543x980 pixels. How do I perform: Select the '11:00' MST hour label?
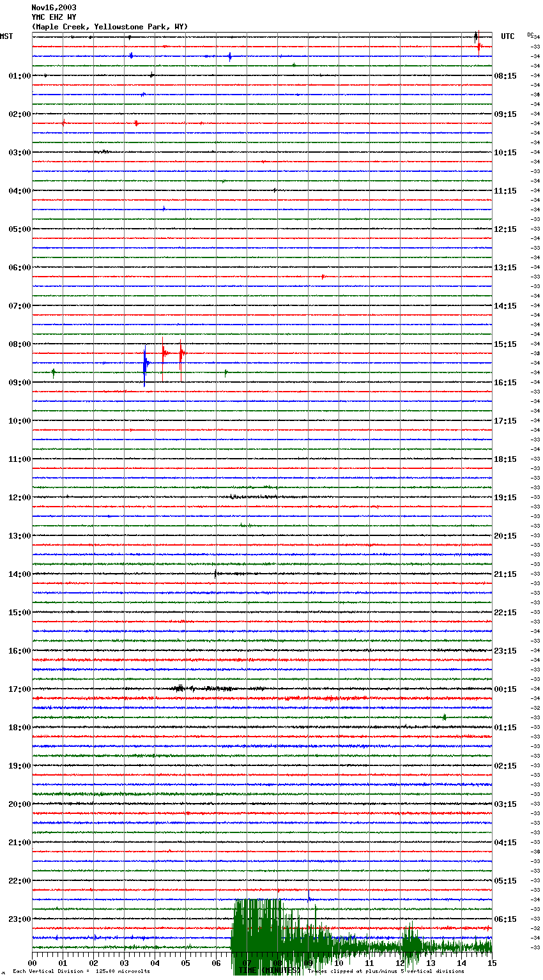point(20,459)
